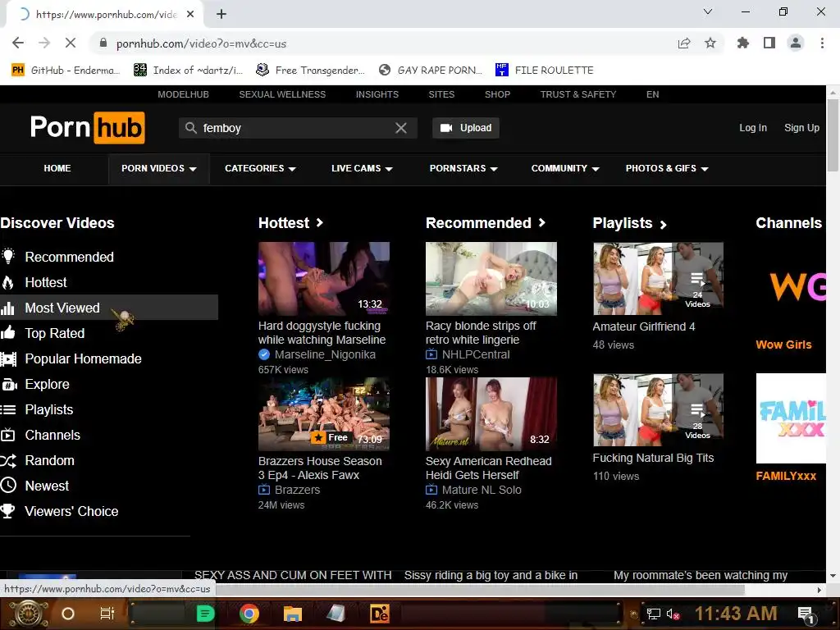Open TRUST & SAFETY in the top bar
Screen dimensions: 840x630
[x=578, y=94]
